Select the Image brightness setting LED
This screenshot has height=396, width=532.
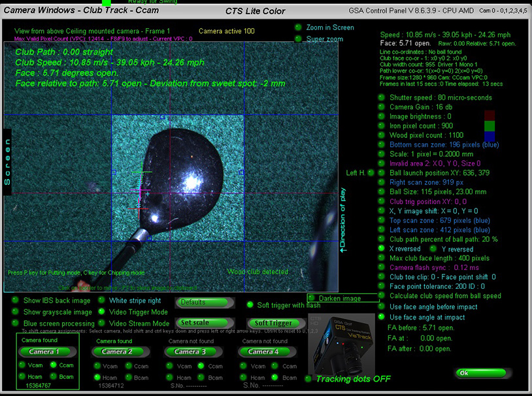[382, 116]
